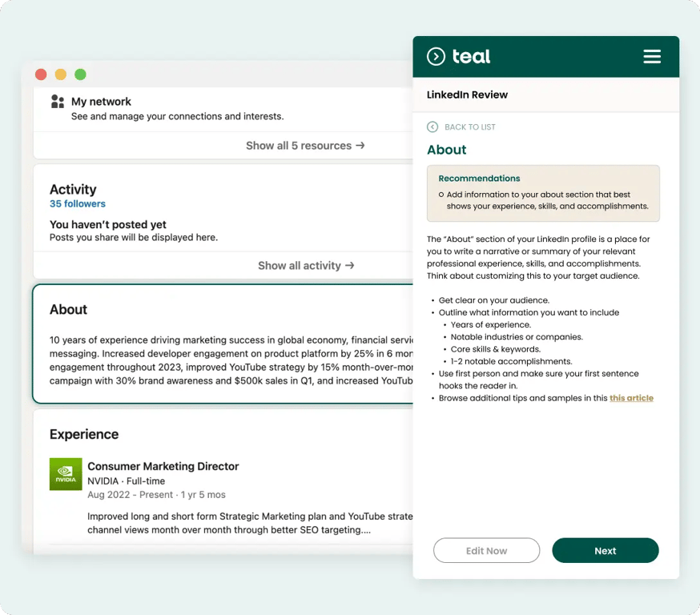Viewport: 700px width, 615px height.
Task: Select 'Core skills & keywords.' bullet
Action: click(496, 349)
